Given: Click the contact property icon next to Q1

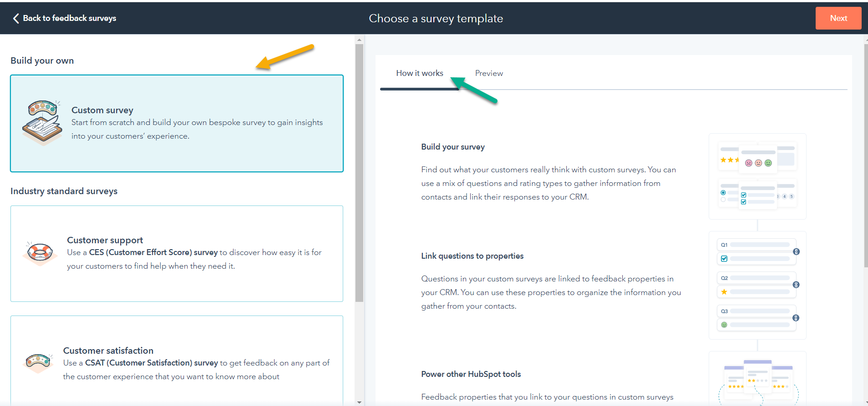Looking at the screenshot, I should (797, 252).
